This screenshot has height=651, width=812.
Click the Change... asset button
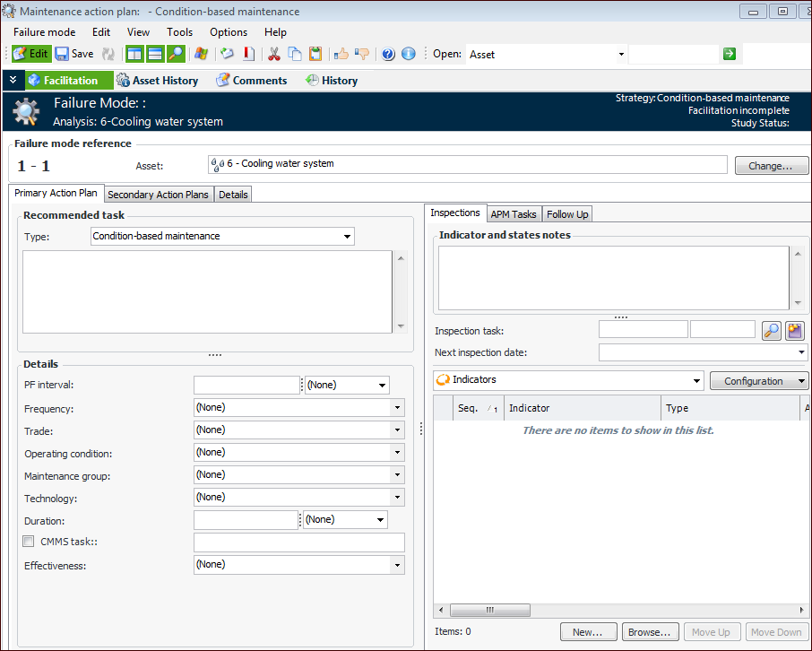[771, 166]
